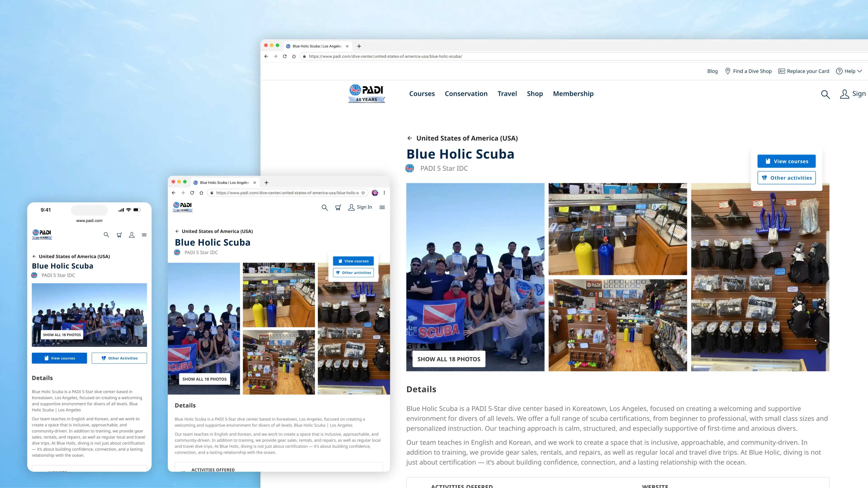Screen dimensions: 868x488
Task: Click PADI 60 Years logo in large desktop window
Action: tap(367, 93)
